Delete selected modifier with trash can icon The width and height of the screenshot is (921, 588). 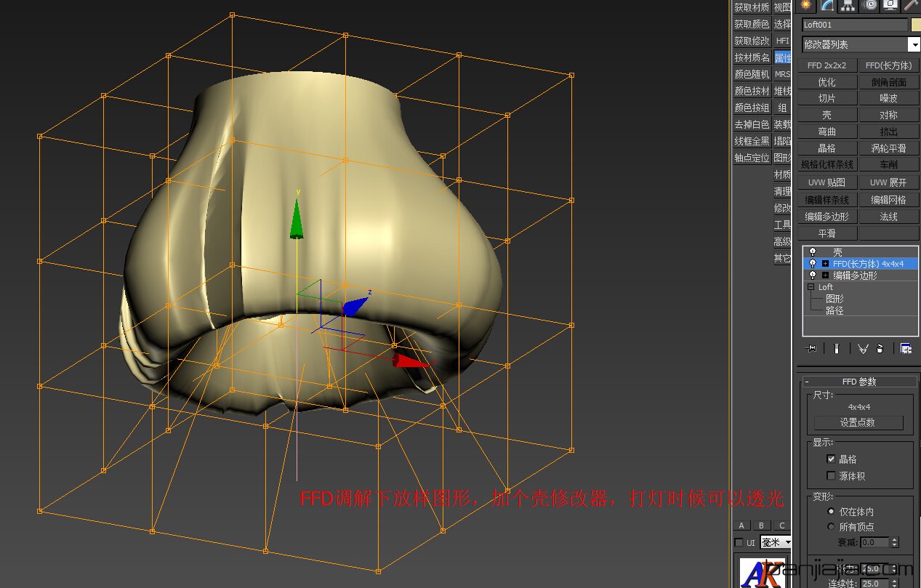880,348
